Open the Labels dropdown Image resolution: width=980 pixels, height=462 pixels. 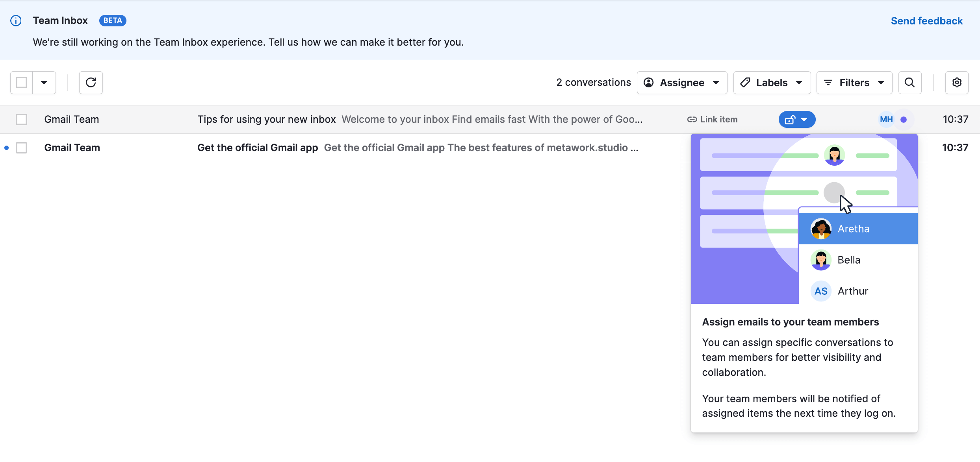772,83
